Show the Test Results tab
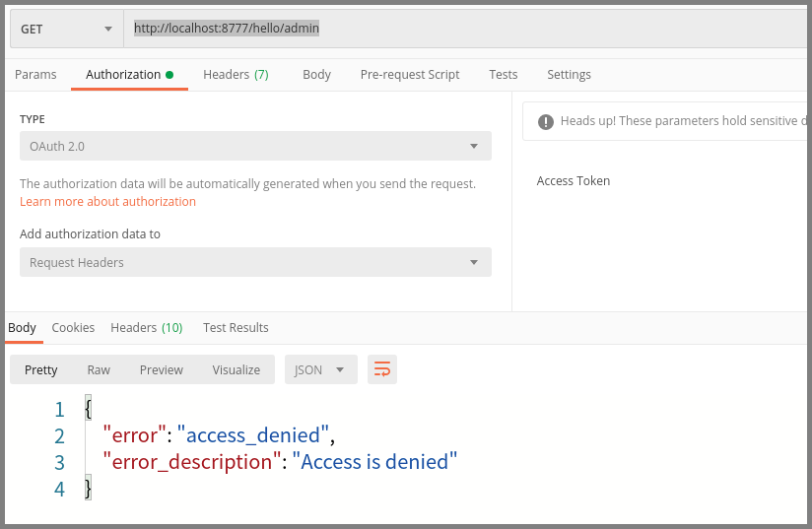This screenshot has width=812, height=529. point(236,328)
